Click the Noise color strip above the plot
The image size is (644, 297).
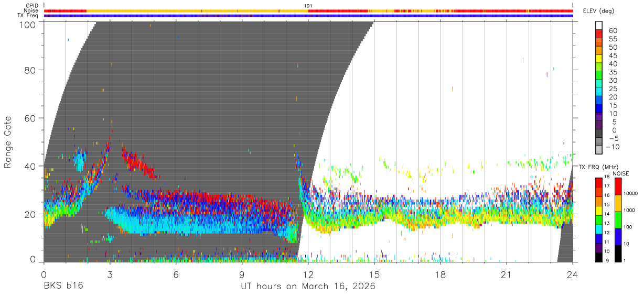(308, 10)
